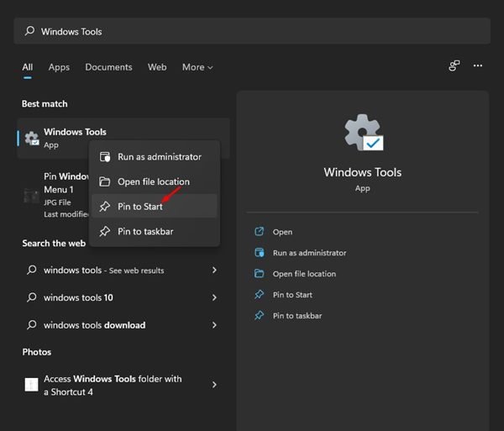Viewport: 504px width, 431px height.
Task: Choose Pin to taskbar from context menu
Action: 144,231
